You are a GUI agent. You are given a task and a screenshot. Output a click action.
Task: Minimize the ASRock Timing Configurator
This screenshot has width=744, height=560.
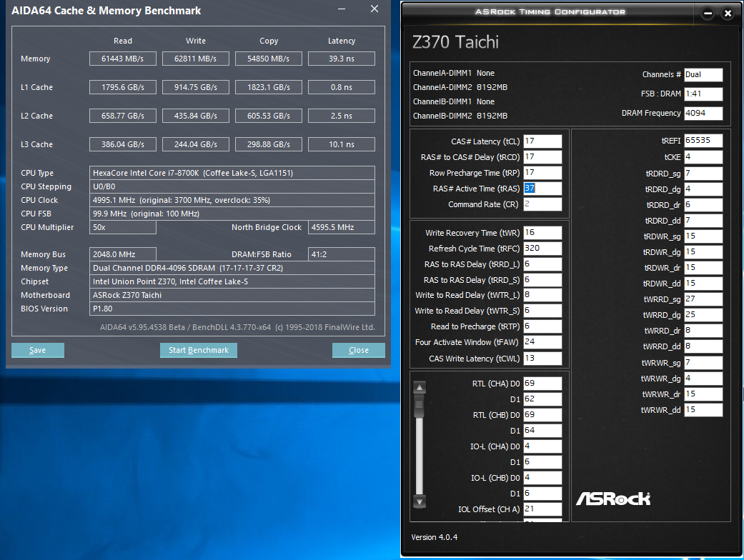tap(708, 14)
